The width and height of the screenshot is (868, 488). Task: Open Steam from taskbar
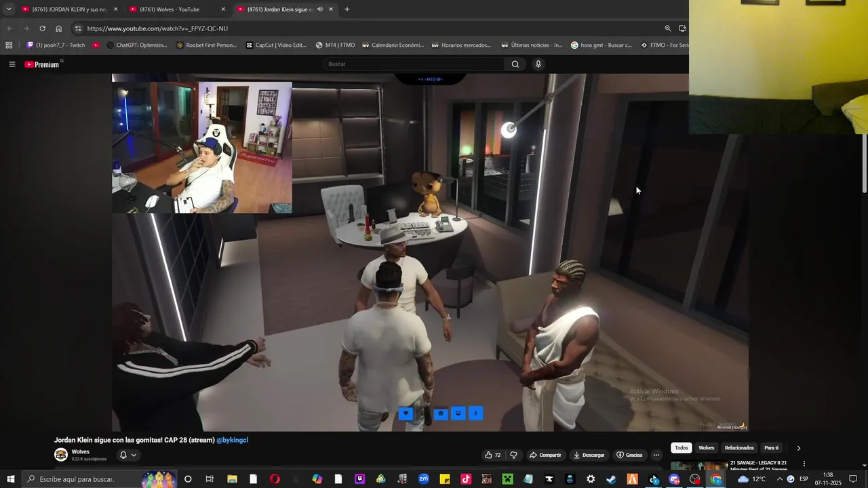click(611, 479)
